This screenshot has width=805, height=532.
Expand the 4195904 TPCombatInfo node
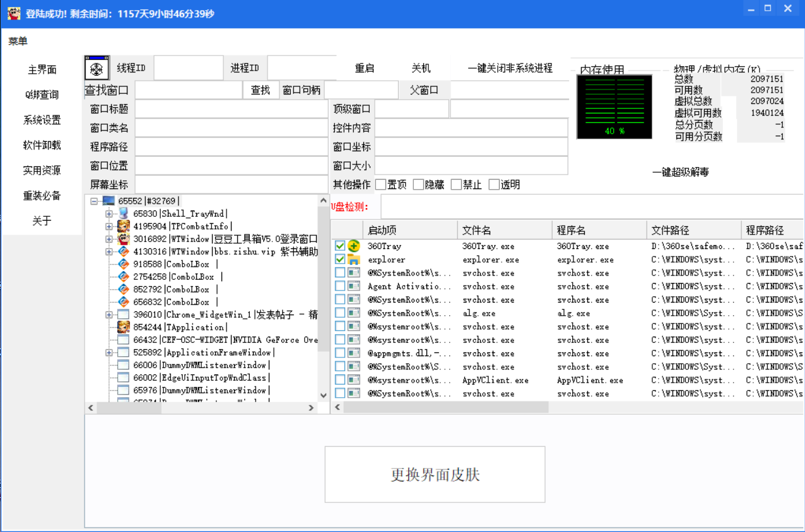[109, 226]
